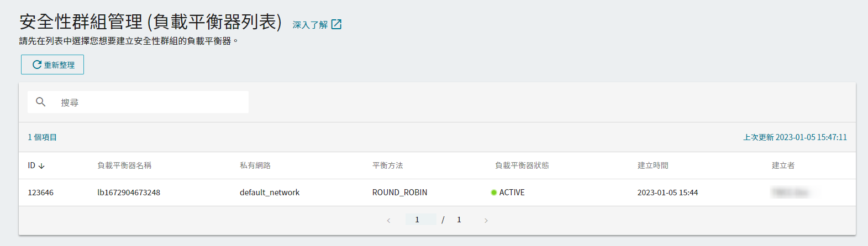The width and height of the screenshot is (868, 246).
Task: Click the magnifier search icon
Action: (40, 102)
